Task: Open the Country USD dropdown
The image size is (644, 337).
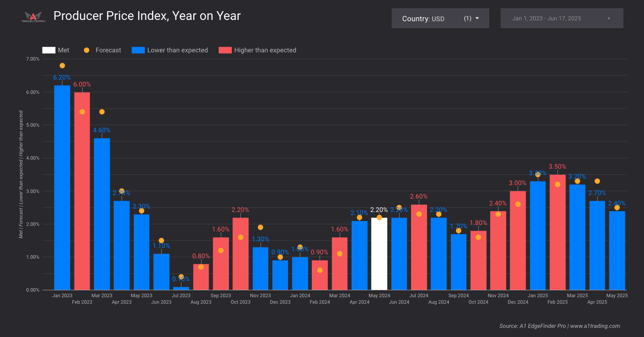Action: point(440,19)
